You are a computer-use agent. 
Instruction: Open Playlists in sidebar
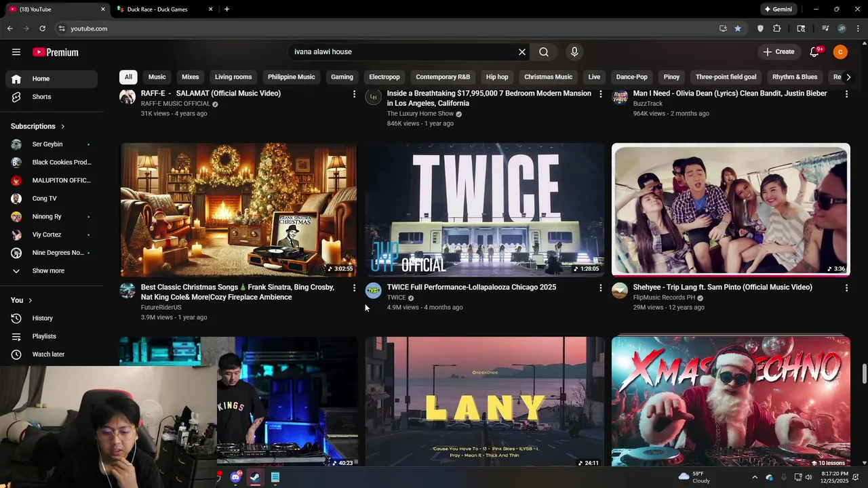coord(52,336)
